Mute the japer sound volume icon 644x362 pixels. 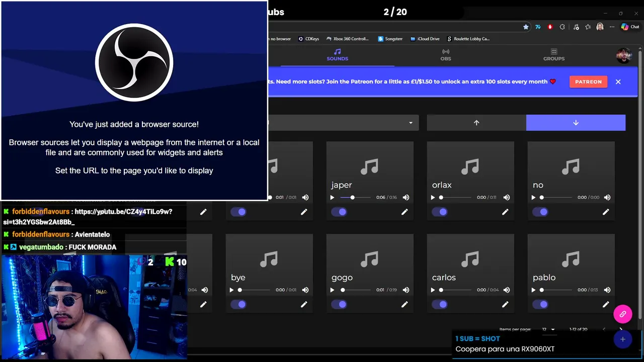pyautogui.click(x=406, y=198)
